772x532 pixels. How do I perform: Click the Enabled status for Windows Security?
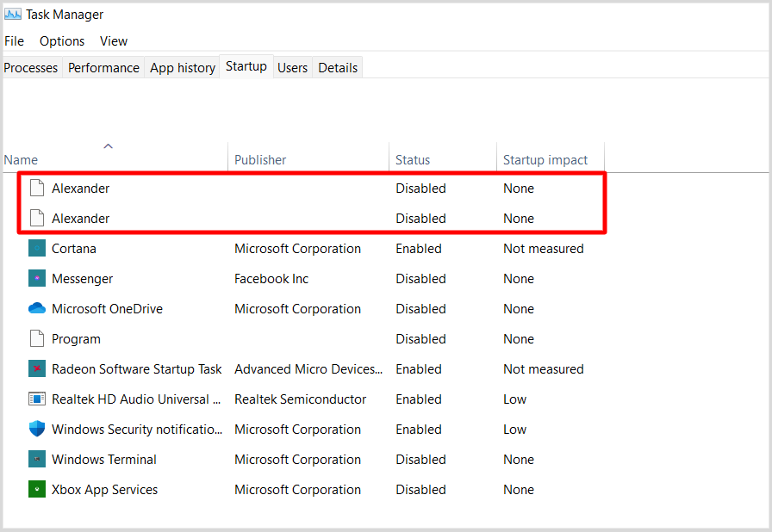point(419,430)
